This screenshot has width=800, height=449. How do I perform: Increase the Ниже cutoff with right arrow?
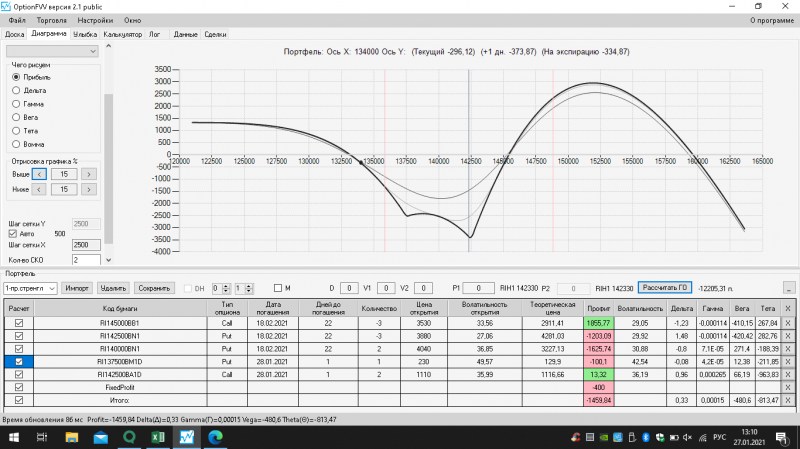click(x=89, y=189)
